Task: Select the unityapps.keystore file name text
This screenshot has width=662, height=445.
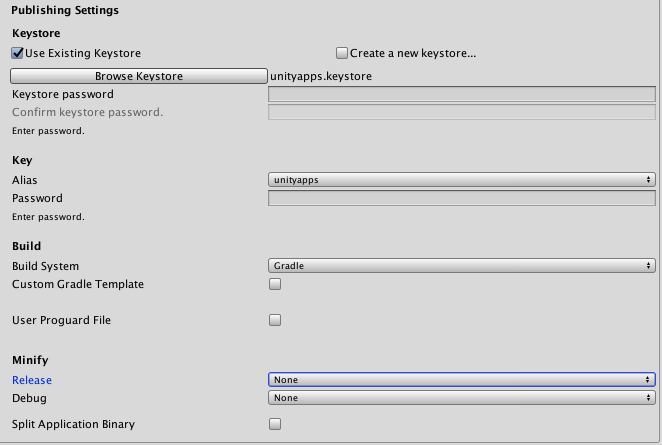Action: pyautogui.click(x=321, y=76)
